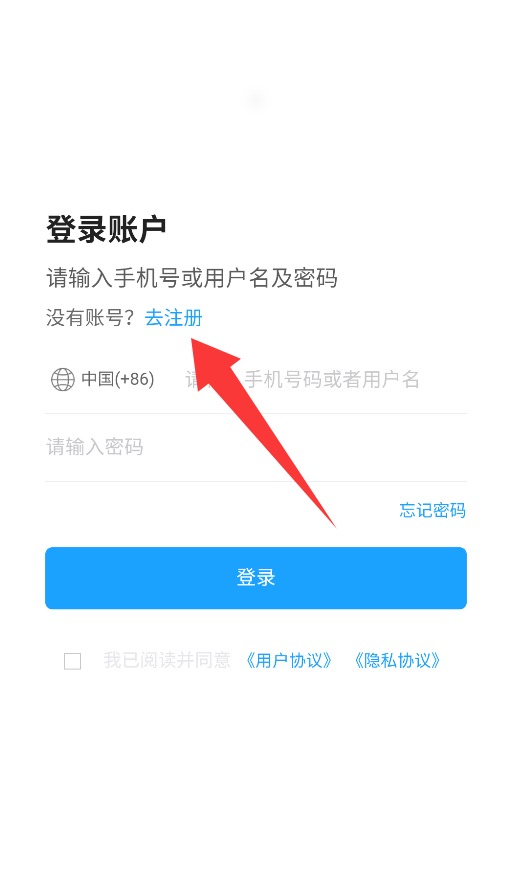Tap the blue 登录 button
The height and width of the screenshot is (880, 510).
point(256,578)
